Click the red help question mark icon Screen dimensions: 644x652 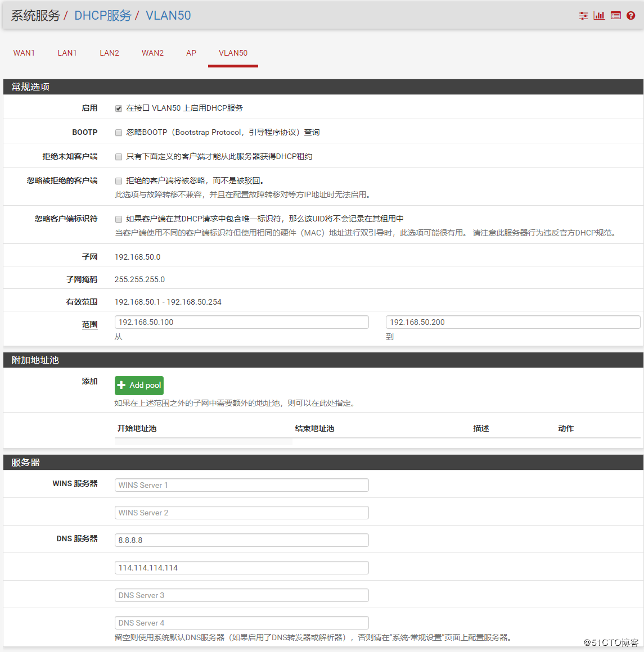(631, 16)
